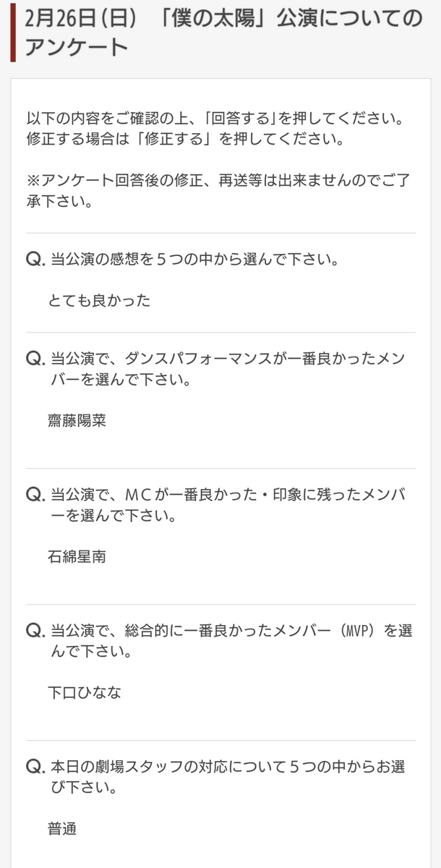441x868 pixels.
Task: Click the Q mark beside ダンスパフォーマンス question
Action: point(35,359)
